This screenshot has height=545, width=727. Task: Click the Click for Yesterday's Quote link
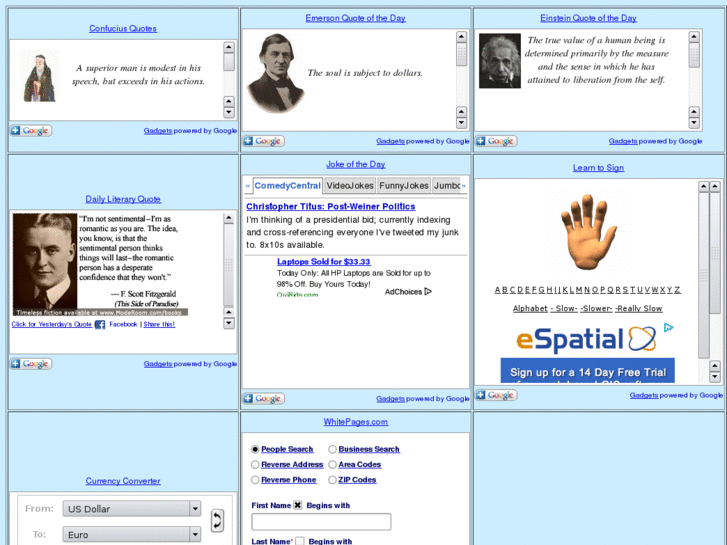[x=51, y=324]
